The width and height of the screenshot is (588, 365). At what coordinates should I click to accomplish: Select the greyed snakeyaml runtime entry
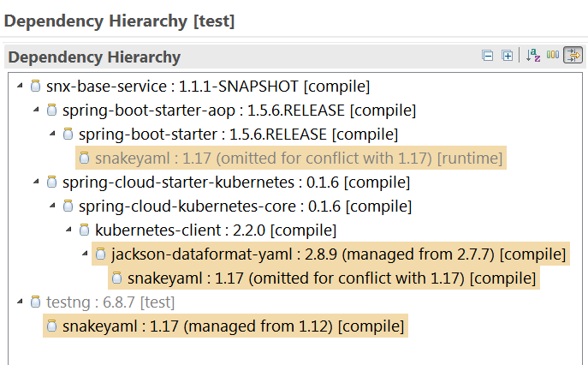(x=291, y=159)
